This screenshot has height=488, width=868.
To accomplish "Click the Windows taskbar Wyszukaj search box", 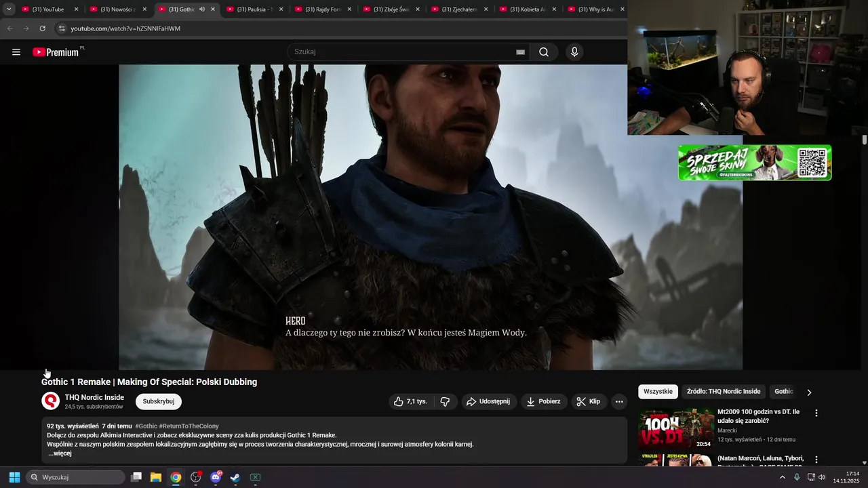I will tap(76, 477).
